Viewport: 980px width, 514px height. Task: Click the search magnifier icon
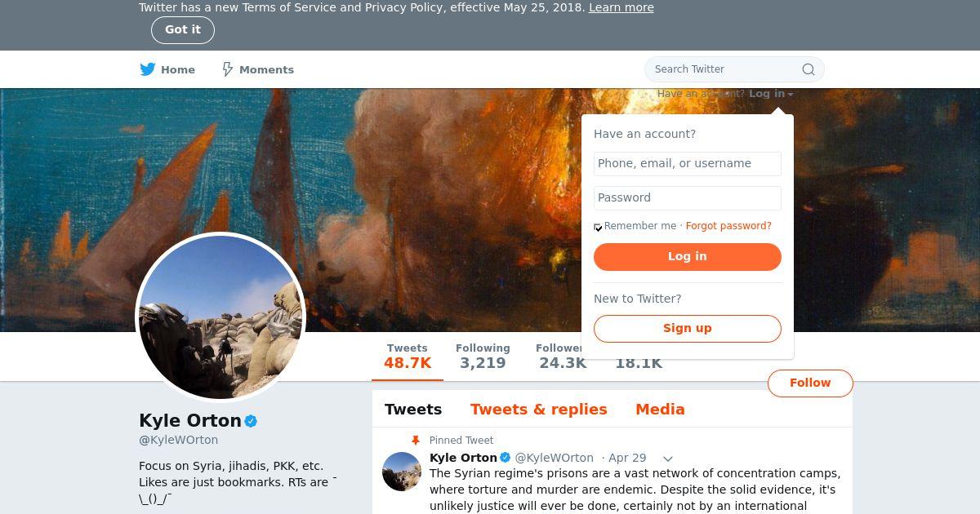click(808, 69)
